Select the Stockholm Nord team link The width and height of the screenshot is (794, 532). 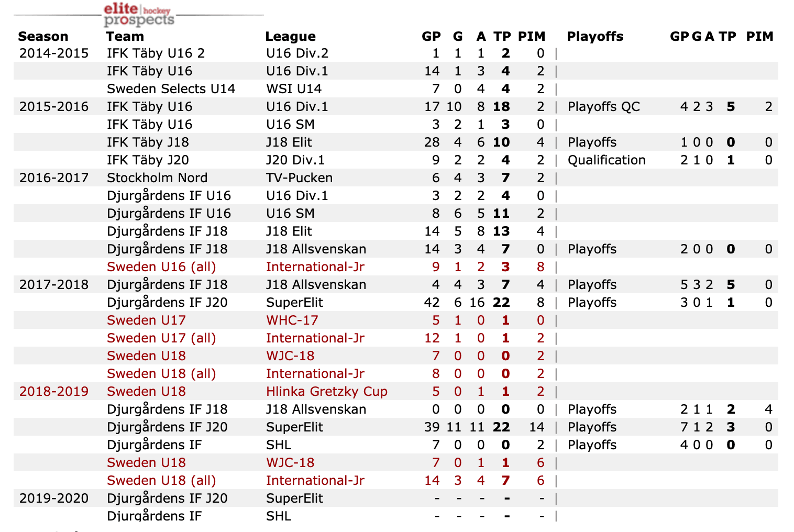157,178
